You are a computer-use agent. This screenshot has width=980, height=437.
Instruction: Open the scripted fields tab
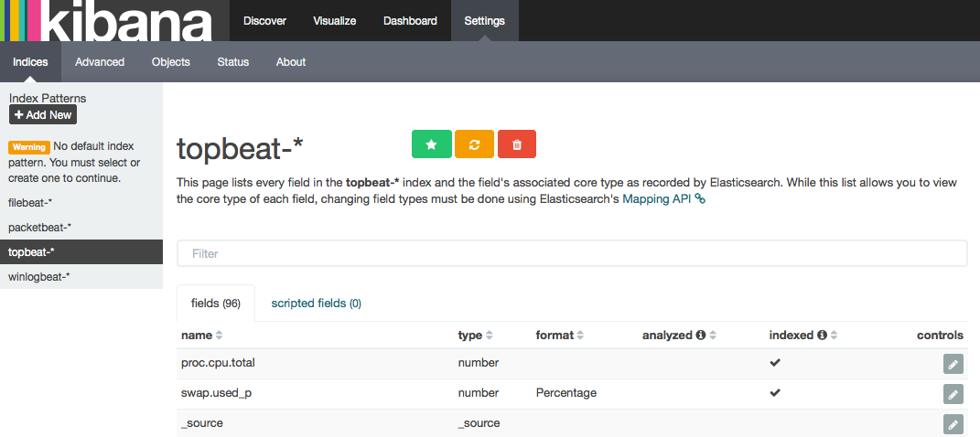coord(316,304)
